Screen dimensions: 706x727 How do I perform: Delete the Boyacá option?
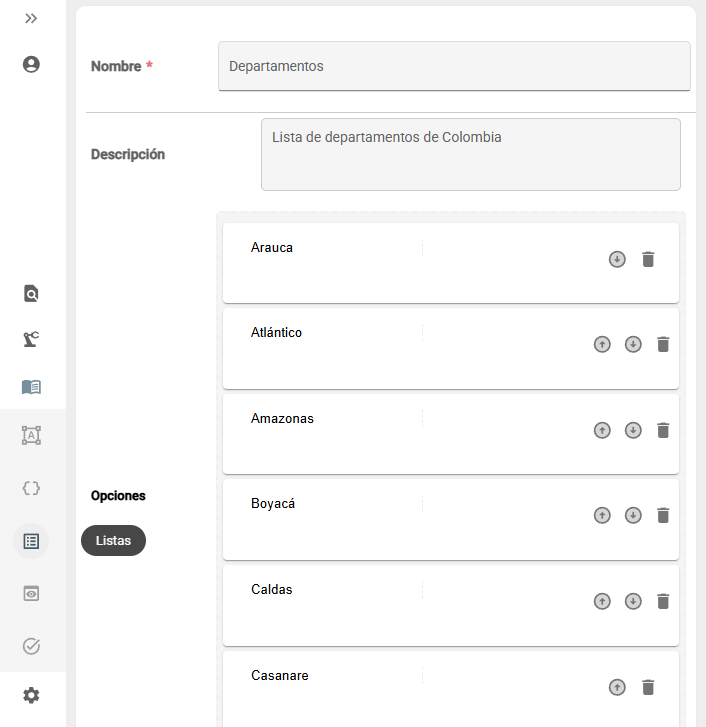tap(663, 515)
